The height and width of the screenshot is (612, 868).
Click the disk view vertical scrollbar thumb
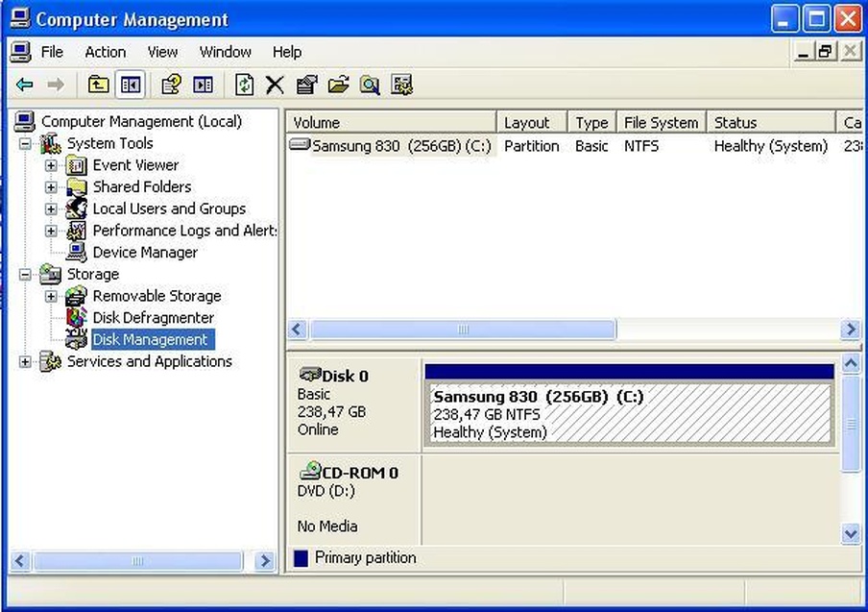pos(851,424)
